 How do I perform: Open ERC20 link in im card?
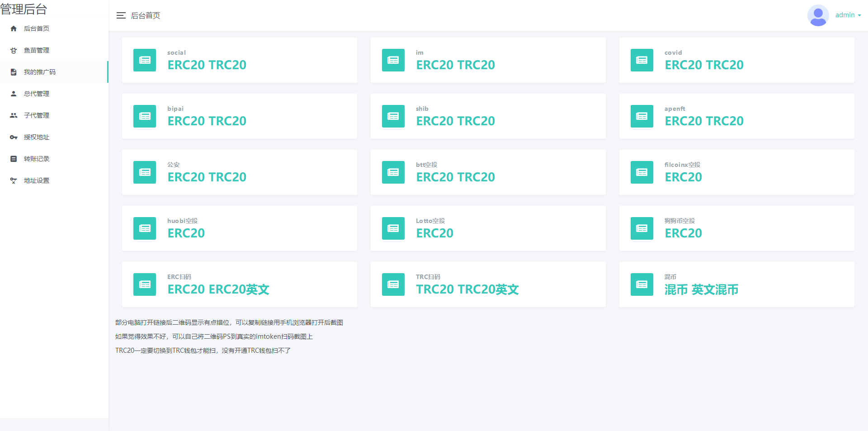click(x=435, y=65)
